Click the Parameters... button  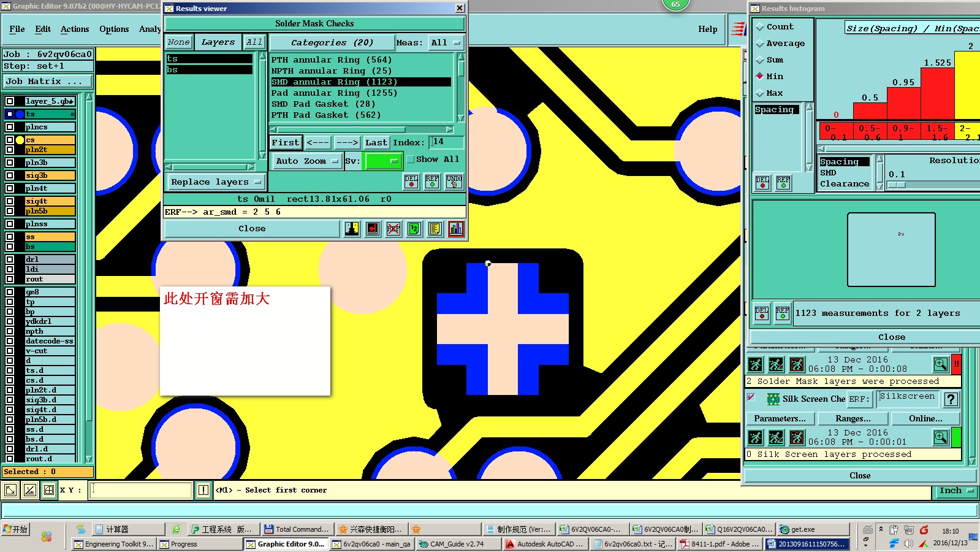pyautogui.click(x=780, y=419)
